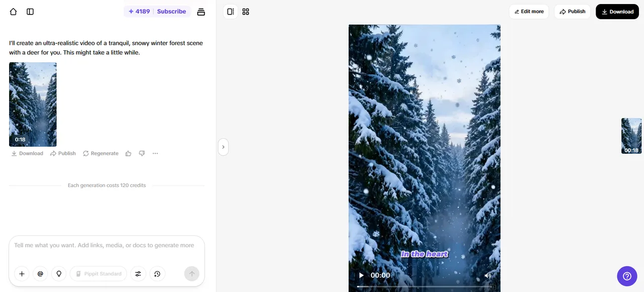Select the 00:18 video thumbnail on right
644x292 pixels.
(631, 136)
